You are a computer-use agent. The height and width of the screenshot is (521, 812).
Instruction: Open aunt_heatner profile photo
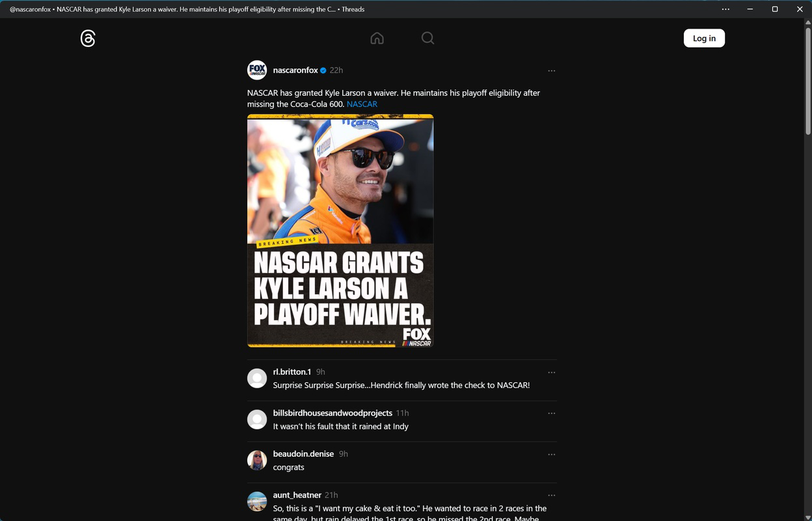click(257, 501)
